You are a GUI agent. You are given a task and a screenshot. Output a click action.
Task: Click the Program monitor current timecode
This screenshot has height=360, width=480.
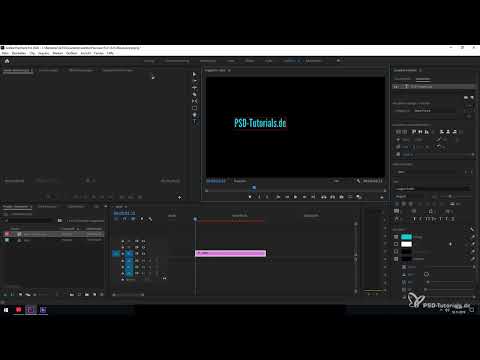tap(216, 181)
